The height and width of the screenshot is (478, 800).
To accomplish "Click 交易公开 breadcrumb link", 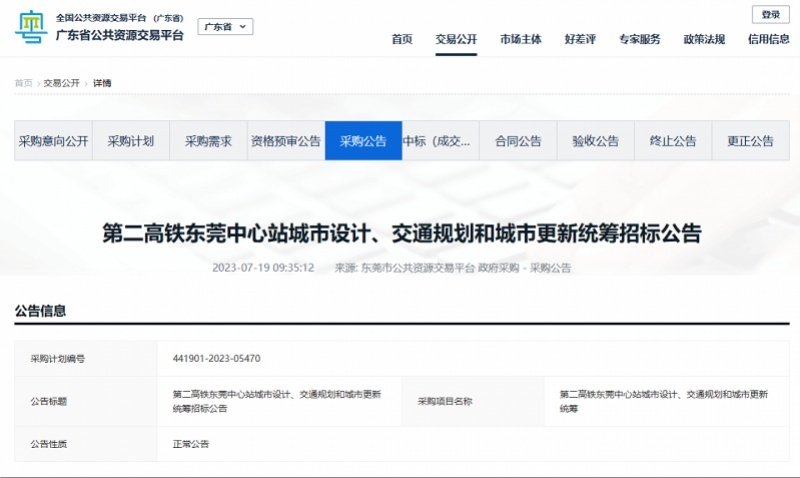I will pyautogui.click(x=61, y=83).
